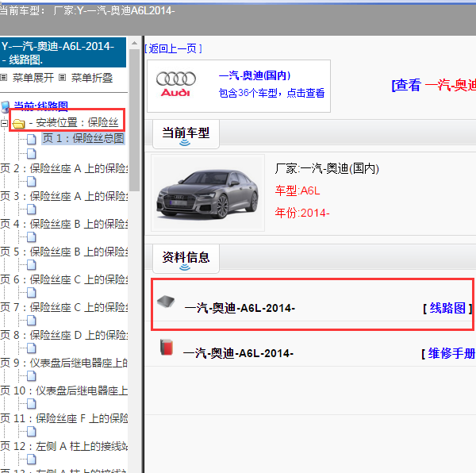
Task: Click the page icon above 页 8 row
Action: coord(31,321)
